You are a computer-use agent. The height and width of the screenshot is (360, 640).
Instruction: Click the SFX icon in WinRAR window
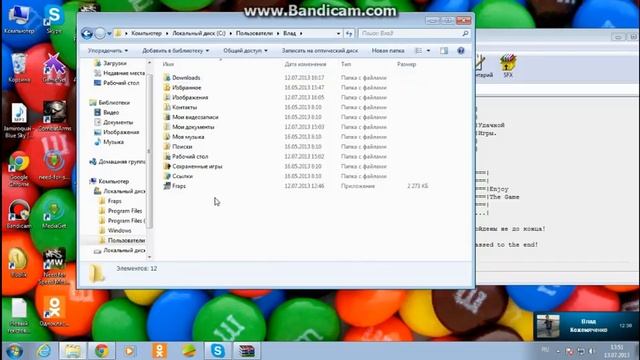508,66
